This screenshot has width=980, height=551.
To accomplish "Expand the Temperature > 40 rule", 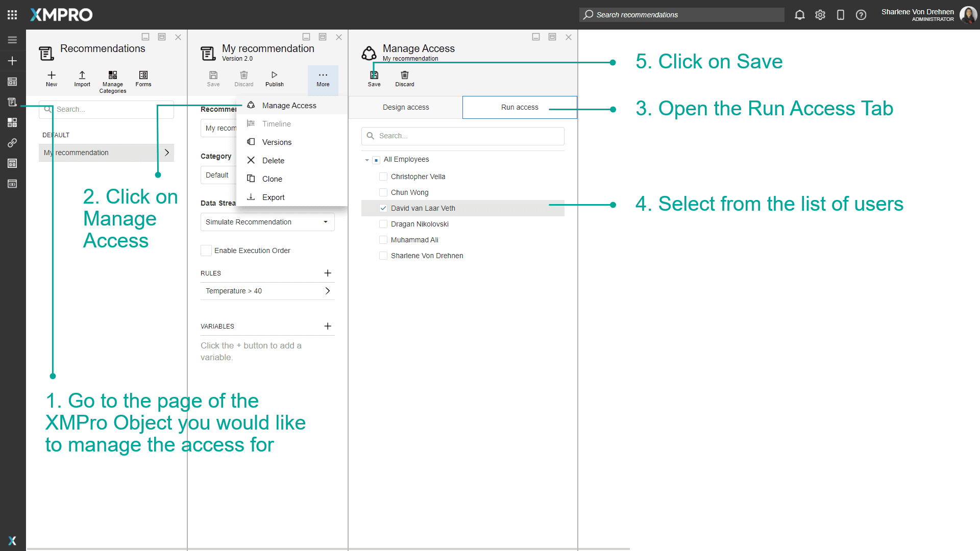I will coord(327,291).
